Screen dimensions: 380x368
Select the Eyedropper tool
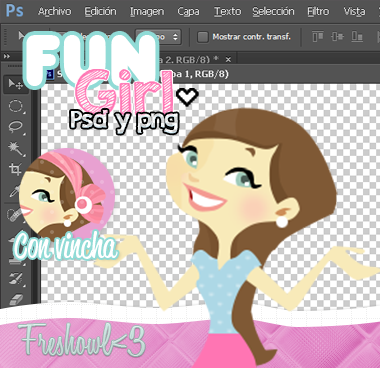click(14, 191)
